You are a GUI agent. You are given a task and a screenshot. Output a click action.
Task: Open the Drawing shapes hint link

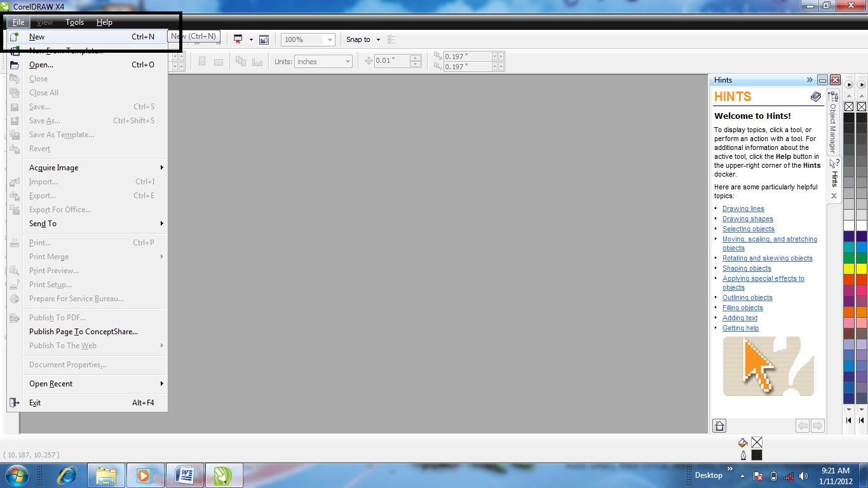(748, 219)
